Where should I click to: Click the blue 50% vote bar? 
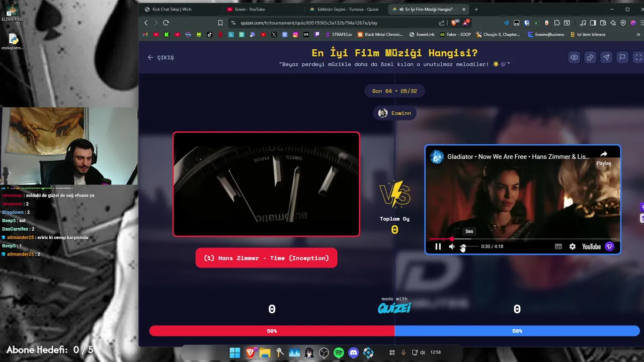(517, 331)
